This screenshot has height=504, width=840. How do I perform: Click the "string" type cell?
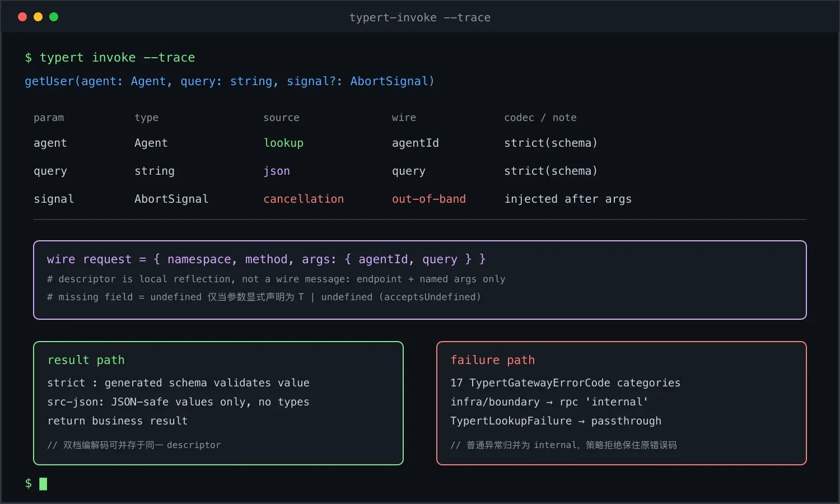154,171
